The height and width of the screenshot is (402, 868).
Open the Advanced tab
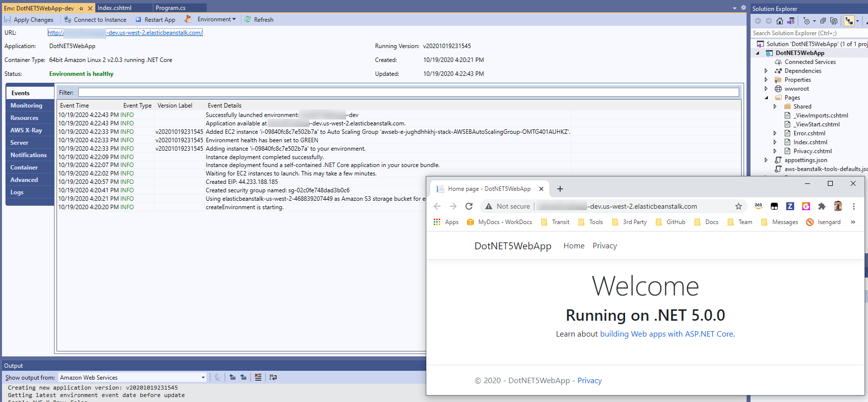(30, 180)
